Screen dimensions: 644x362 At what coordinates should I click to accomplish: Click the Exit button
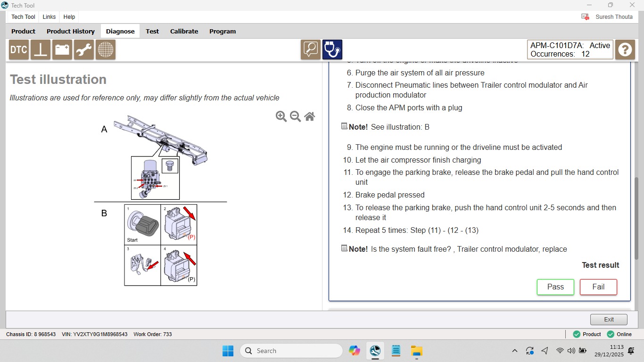pos(609,319)
